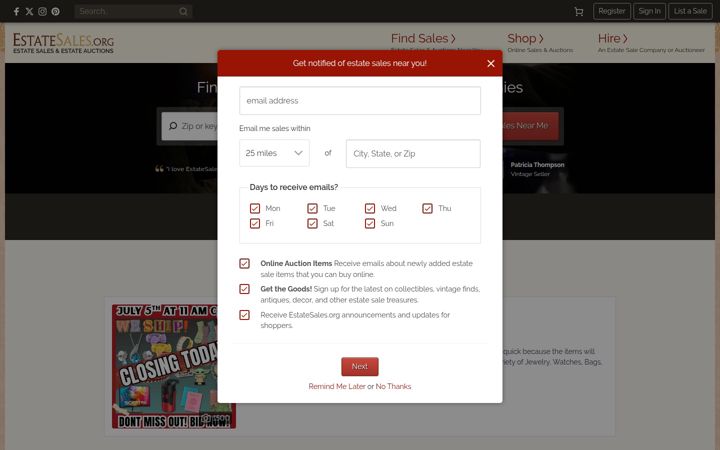Close the notification dialog with X
This screenshot has height=450, width=720.
(x=491, y=63)
